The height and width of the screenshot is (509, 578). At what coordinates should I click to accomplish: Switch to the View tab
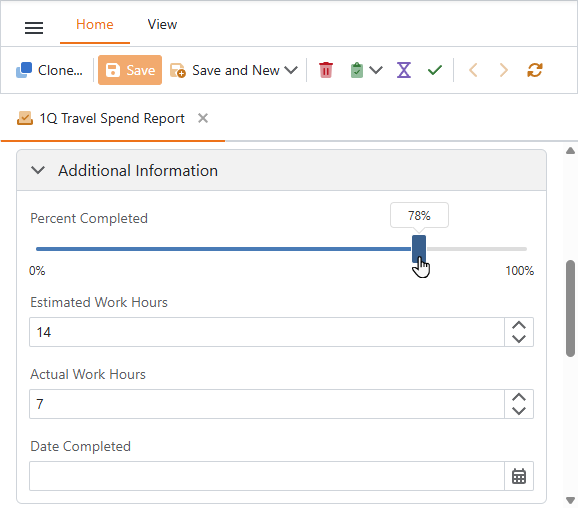[162, 25]
